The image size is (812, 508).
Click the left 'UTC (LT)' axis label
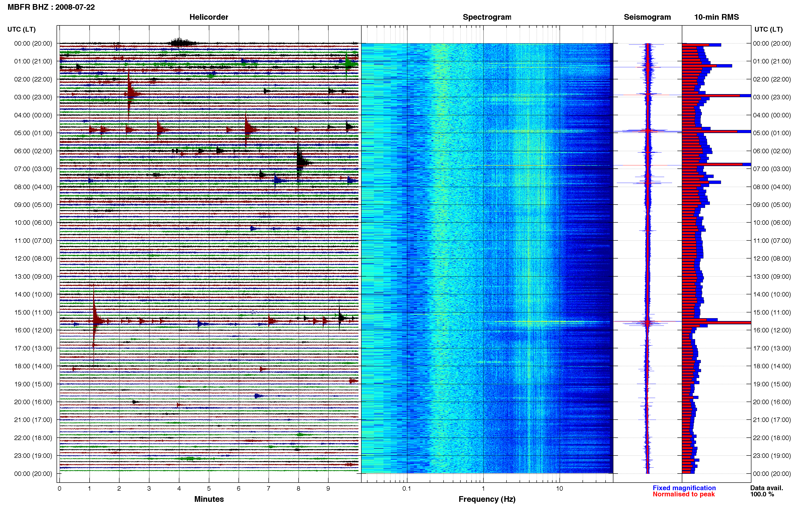pos(21,29)
